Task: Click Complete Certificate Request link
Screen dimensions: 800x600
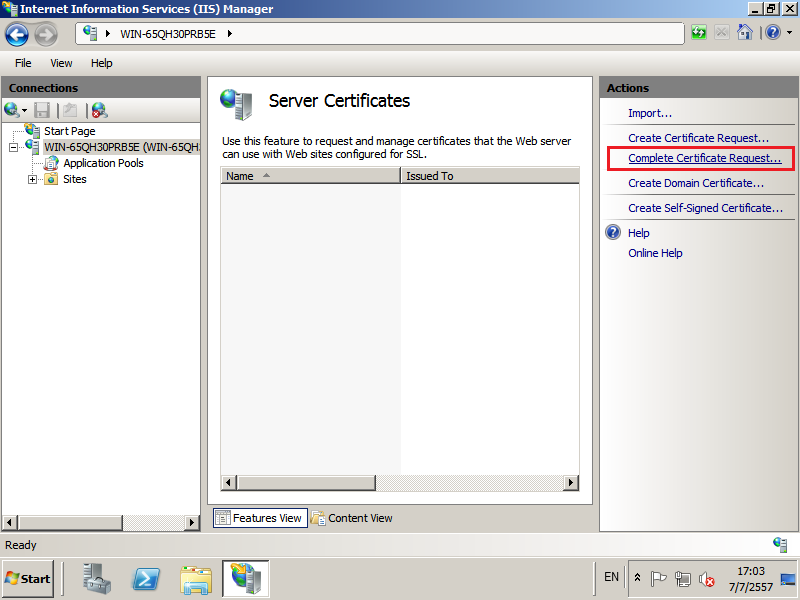Action: pyautogui.click(x=704, y=158)
